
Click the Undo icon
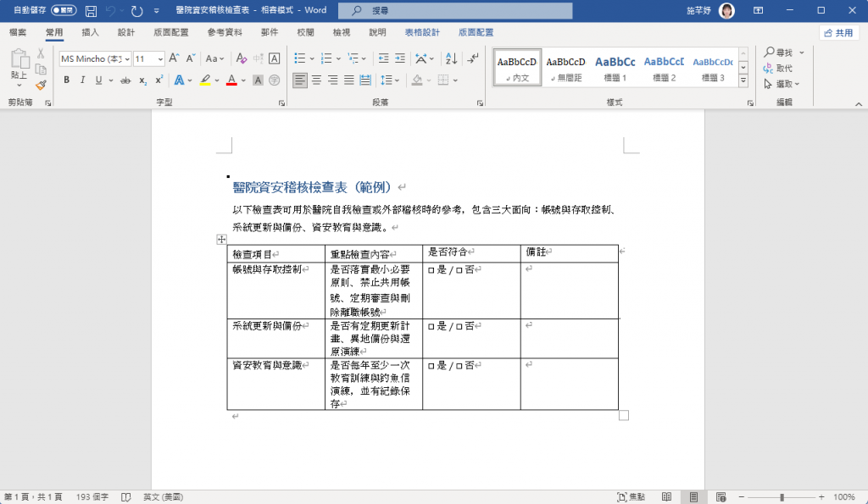click(110, 10)
